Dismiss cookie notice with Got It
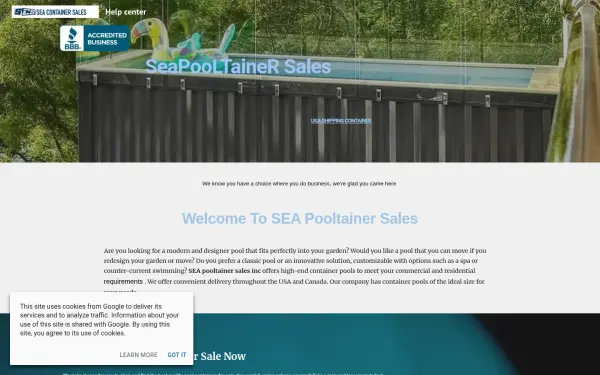 coord(177,355)
